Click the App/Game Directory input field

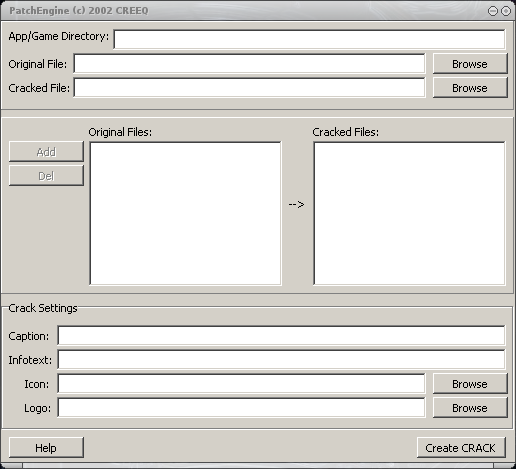point(309,39)
